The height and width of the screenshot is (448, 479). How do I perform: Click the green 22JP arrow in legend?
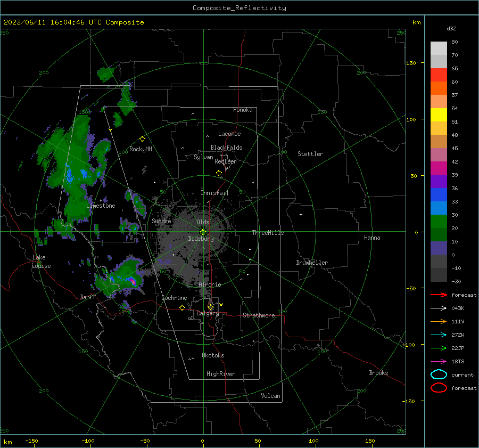439,348
